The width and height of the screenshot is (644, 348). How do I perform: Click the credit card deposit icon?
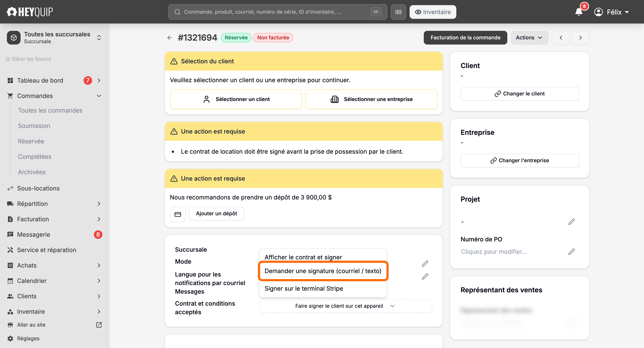point(178,214)
